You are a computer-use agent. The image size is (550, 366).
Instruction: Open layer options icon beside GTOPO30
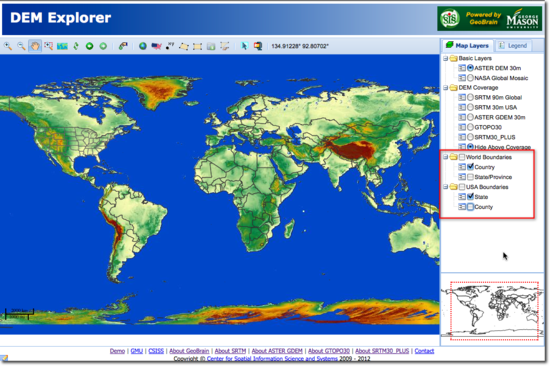pyautogui.click(x=462, y=127)
